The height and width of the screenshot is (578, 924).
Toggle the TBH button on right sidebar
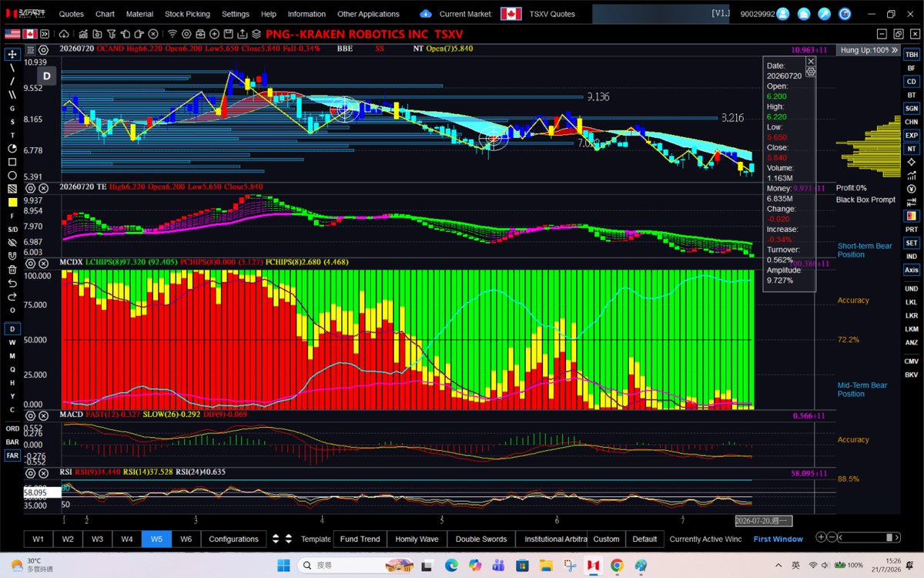[x=911, y=55]
